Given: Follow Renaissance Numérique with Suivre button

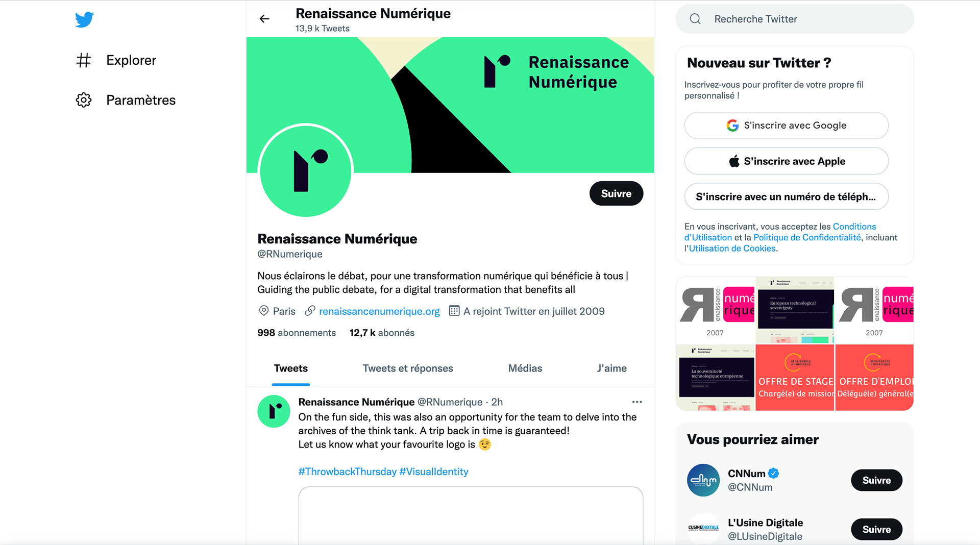Looking at the screenshot, I should tap(616, 193).
